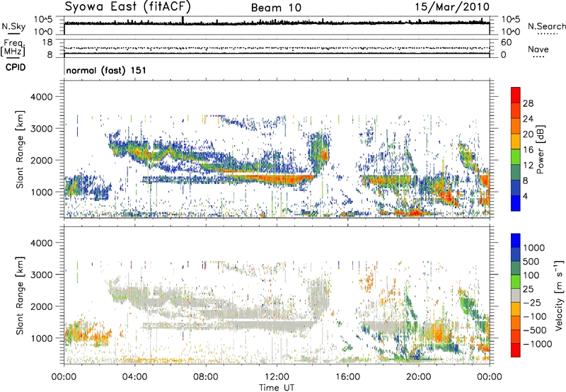Click the "4000" tick on the power panel
The width and height of the screenshot is (566, 392).
tap(41, 97)
